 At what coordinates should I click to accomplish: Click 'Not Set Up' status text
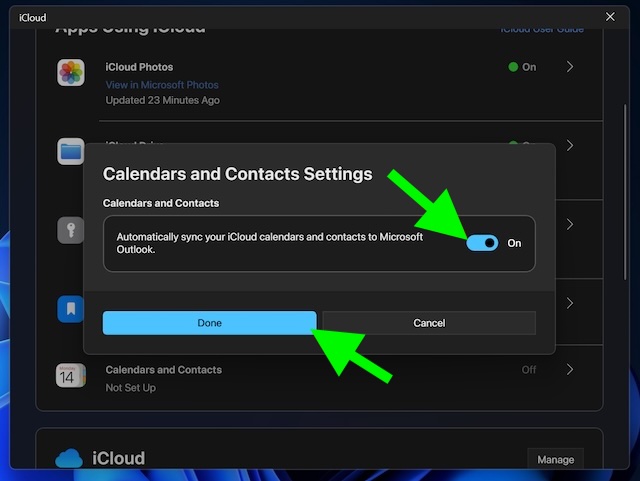pos(131,388)
